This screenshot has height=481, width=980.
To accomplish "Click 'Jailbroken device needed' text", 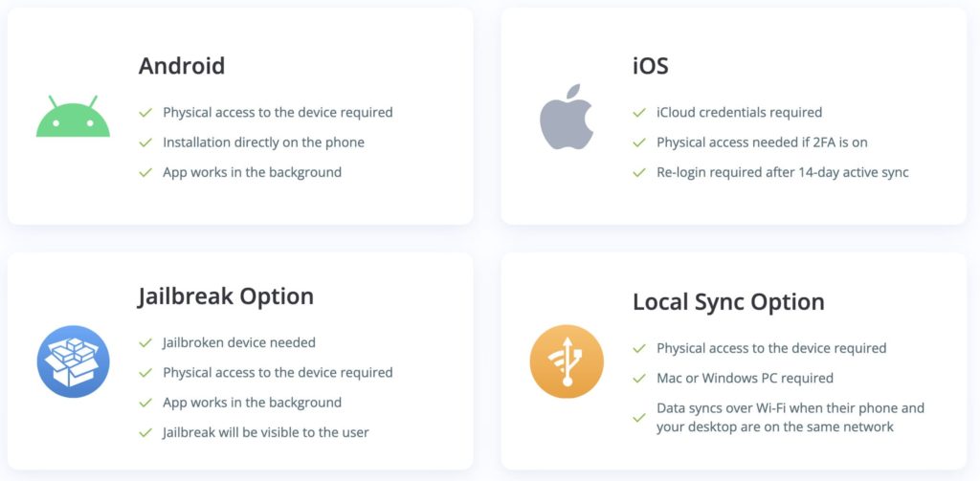I will click(x=238, y=342).
